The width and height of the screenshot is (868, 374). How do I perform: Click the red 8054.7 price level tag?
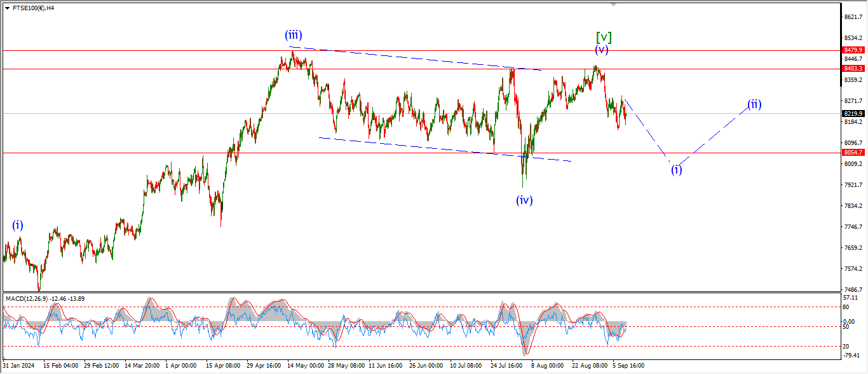pos(853,153)
